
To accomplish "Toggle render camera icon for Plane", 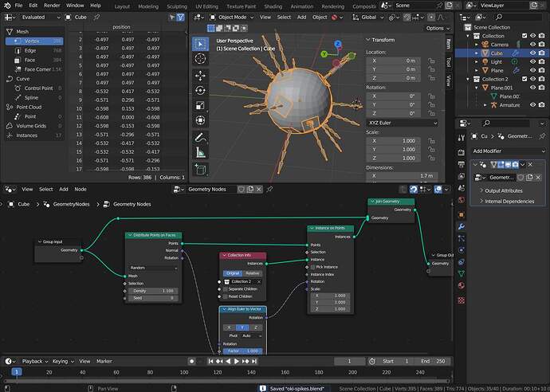I will point(541,70).
